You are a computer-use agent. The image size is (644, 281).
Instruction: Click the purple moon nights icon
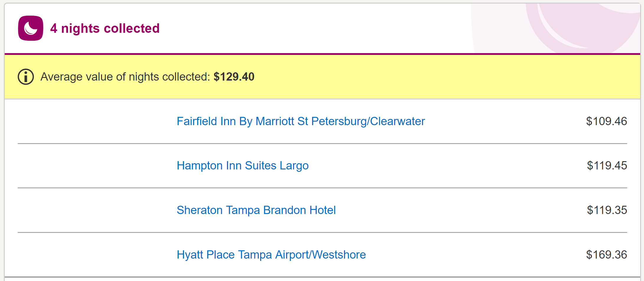coord(31,28)
